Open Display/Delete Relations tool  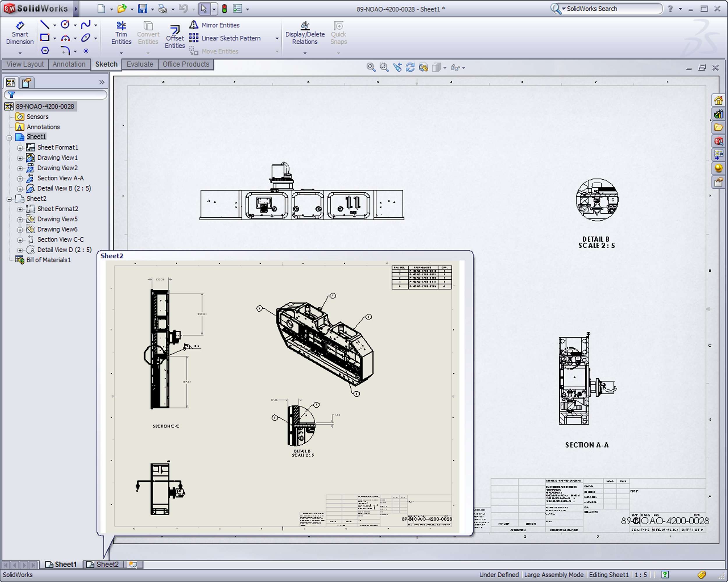[x=305, y=33]
